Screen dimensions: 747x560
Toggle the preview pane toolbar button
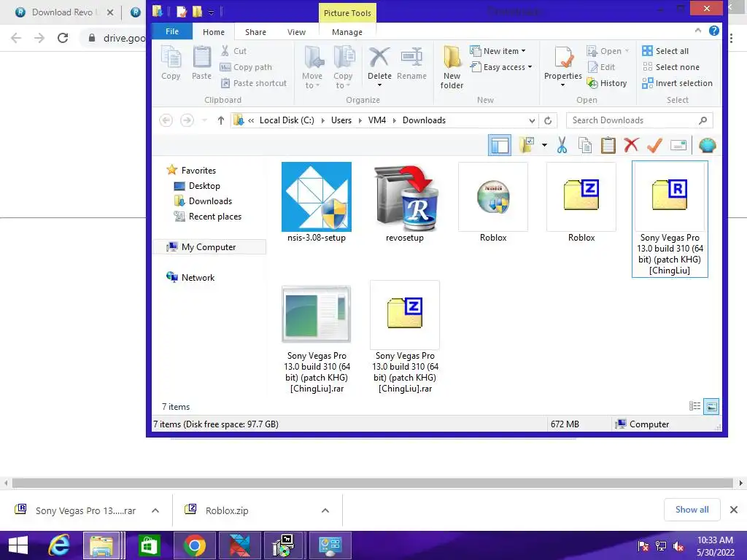pyautogui.click(x=499, y=145)
